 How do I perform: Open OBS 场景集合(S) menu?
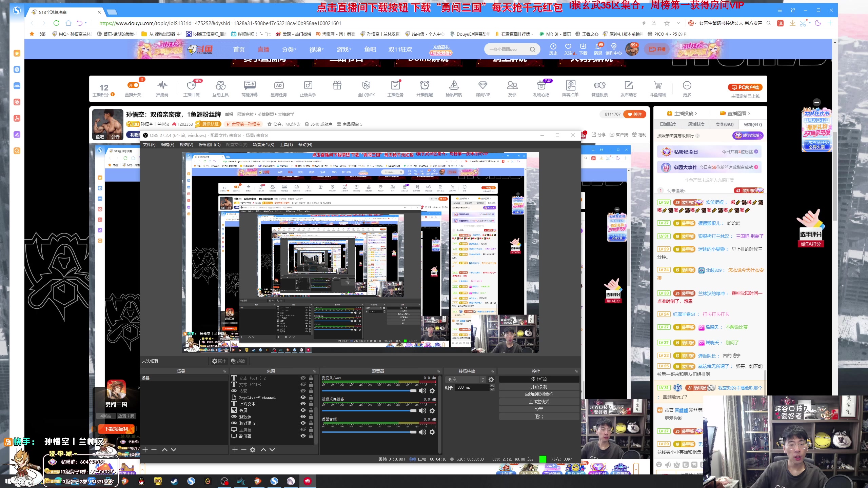tap(263, 145)
